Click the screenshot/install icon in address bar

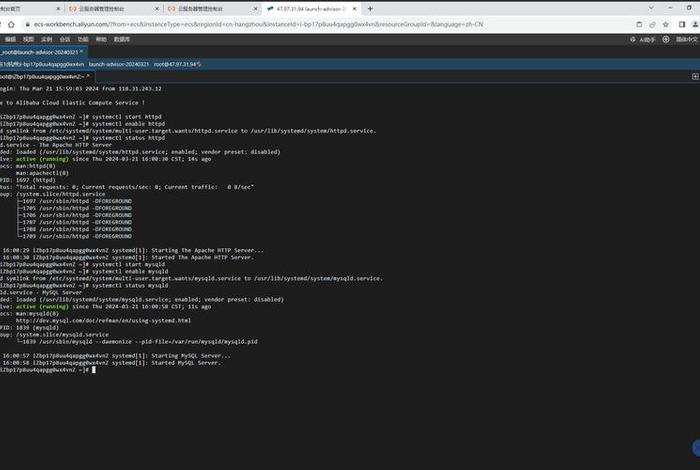[639, 25]
